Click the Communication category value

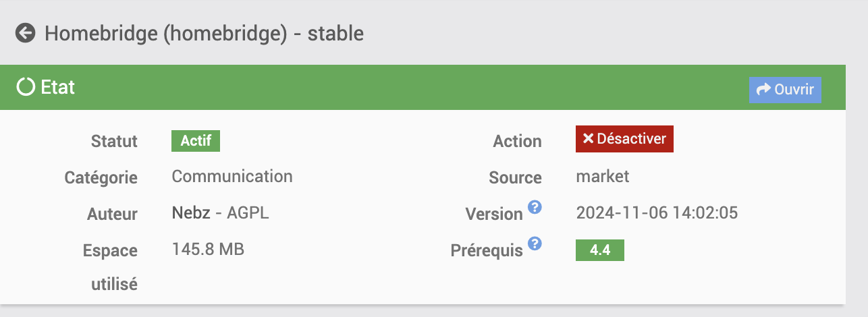tap(232, 177)
